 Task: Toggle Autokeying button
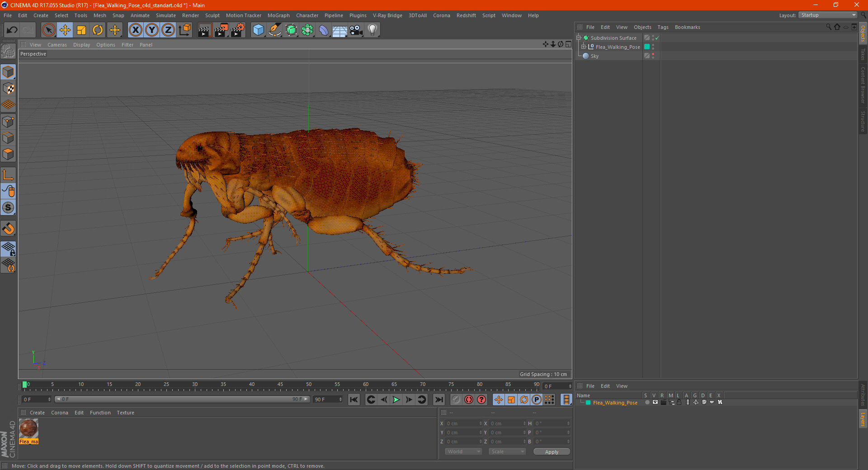(481, 399)
